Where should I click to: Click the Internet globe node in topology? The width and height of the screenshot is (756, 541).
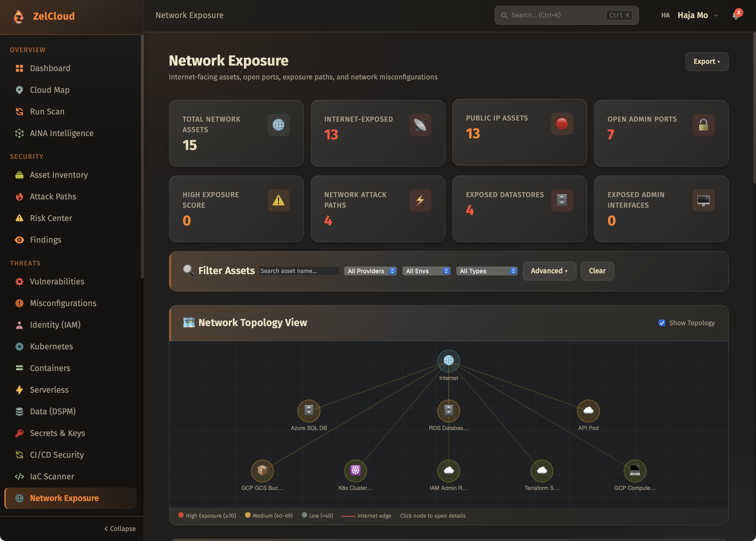448,360
